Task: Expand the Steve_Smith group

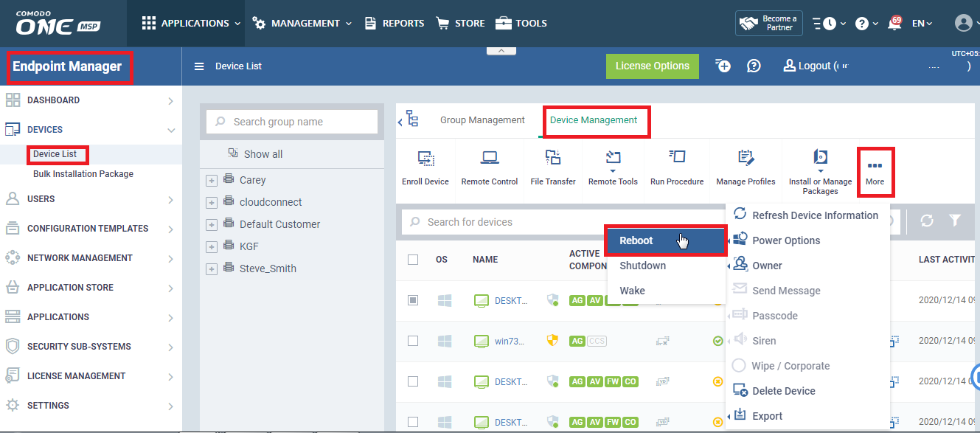Action: coord(212,269)
